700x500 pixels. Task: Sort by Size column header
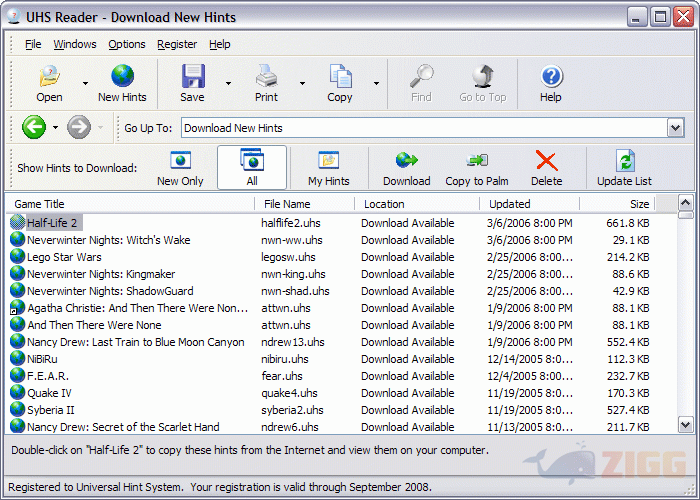point(617,204)
